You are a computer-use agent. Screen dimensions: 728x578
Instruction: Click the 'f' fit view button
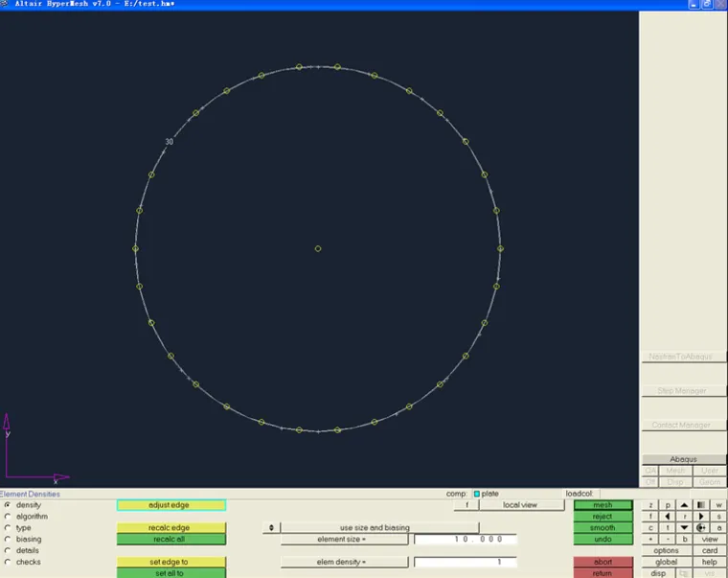(650, 517)
